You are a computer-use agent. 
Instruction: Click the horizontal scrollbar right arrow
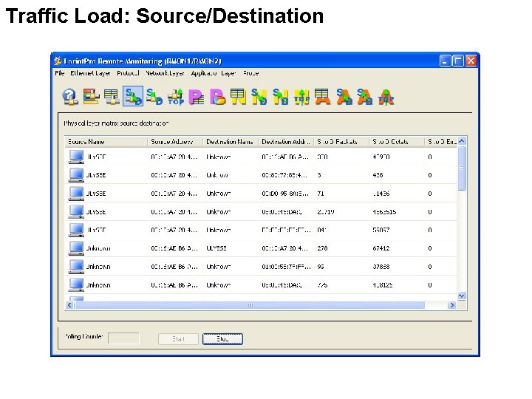click(x=451, y=305)
